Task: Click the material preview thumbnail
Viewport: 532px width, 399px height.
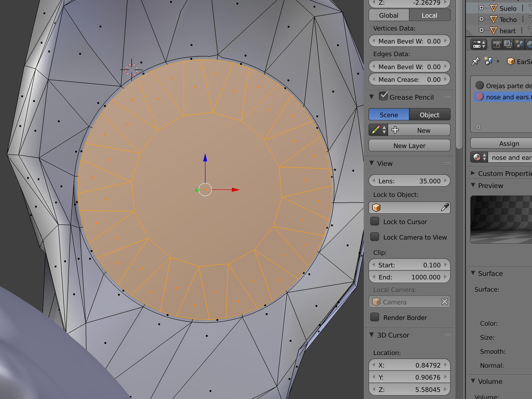Action: click(x=501, y=219)
